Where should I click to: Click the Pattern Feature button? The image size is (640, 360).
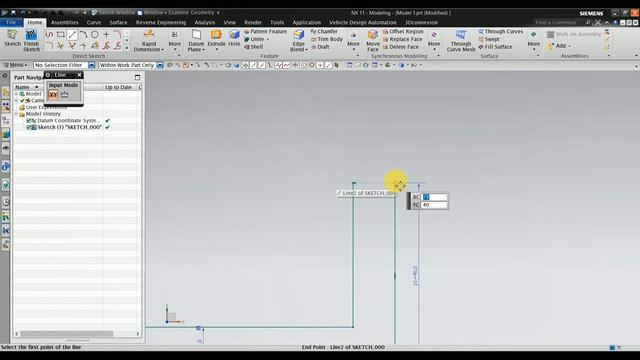tap(266, 31)
